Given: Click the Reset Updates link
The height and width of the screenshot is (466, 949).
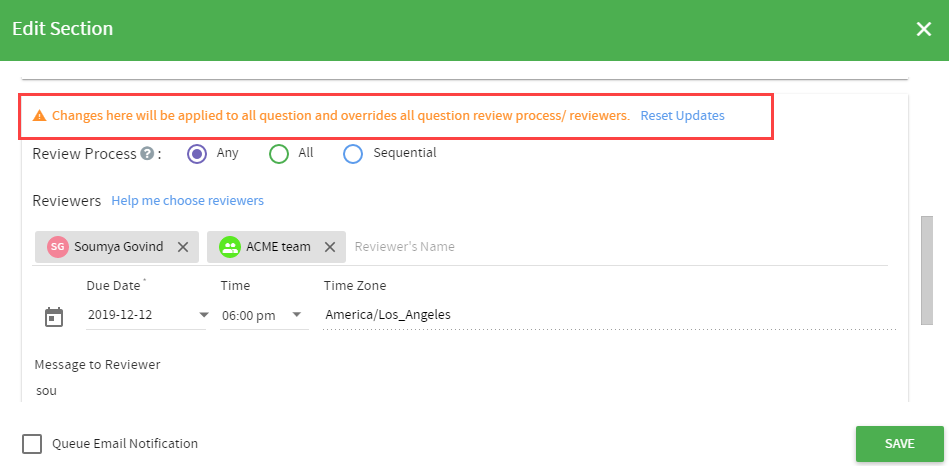Looking at the screenshot, I should [682, 116].
